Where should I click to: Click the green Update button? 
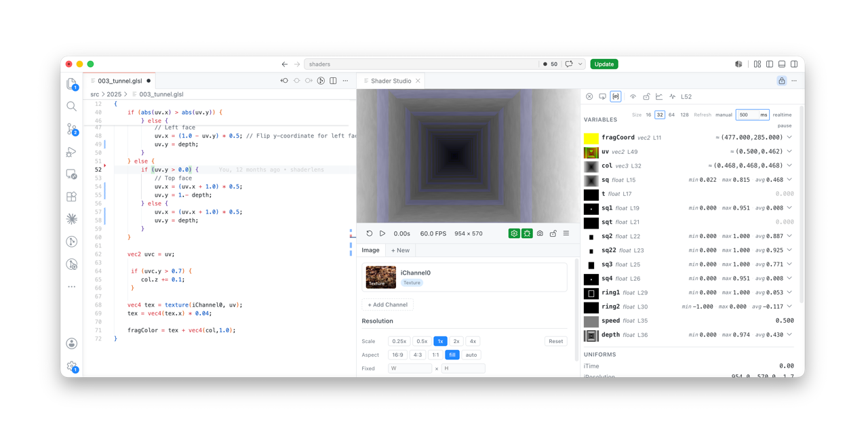point(604,64)
